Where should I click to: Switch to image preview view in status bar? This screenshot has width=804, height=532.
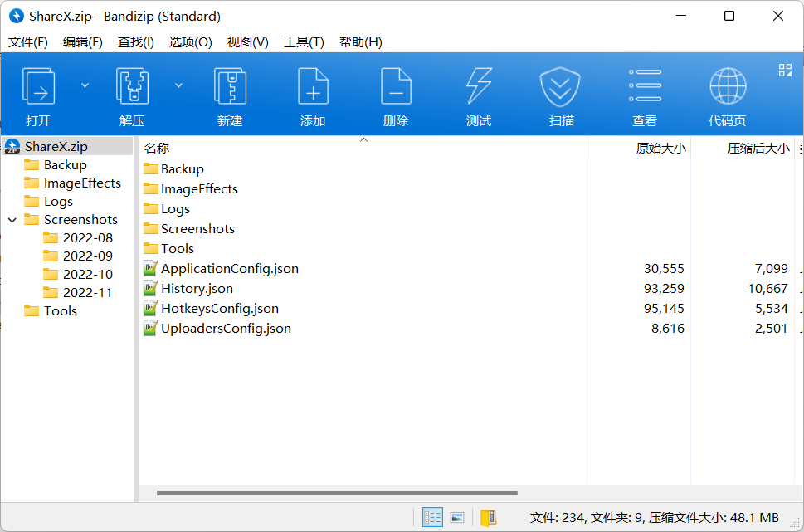pos(457,517)
